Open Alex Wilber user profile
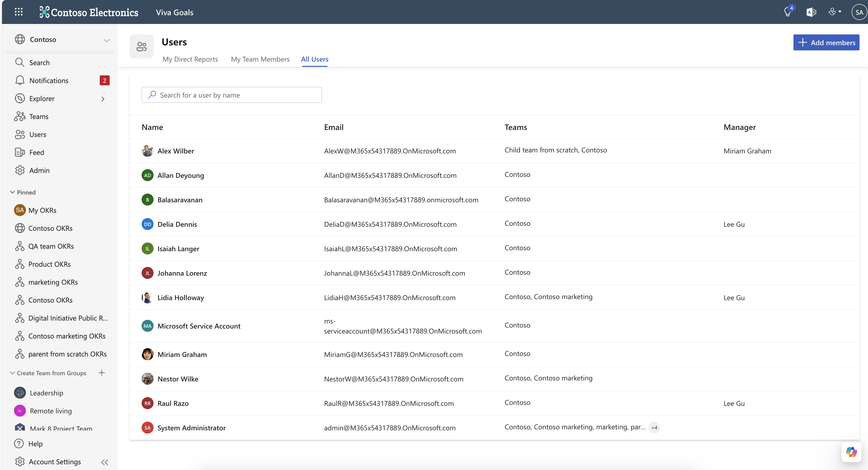 pyautogui.click(x=175, y=151)
